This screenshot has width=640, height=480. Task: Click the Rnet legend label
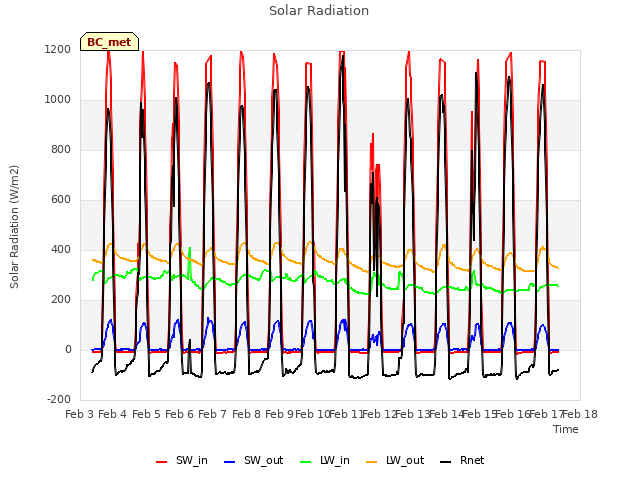point(472,460)
